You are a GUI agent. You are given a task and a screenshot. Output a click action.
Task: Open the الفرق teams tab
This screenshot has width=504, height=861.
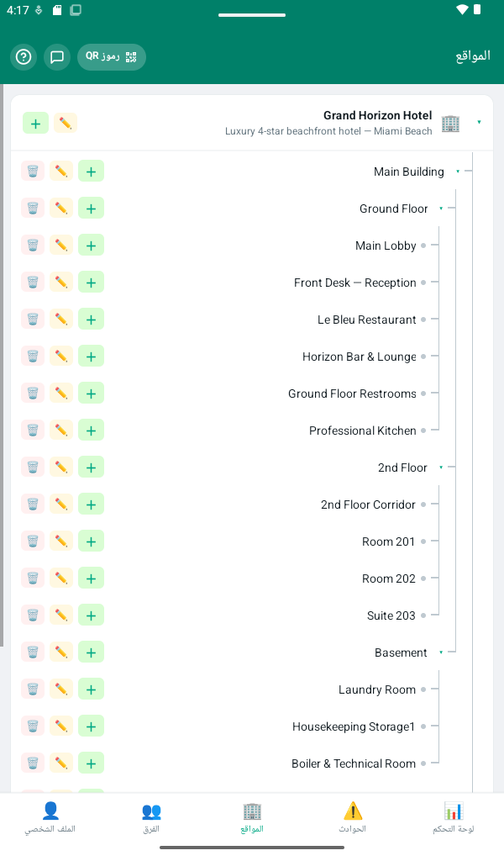(151, 817)
